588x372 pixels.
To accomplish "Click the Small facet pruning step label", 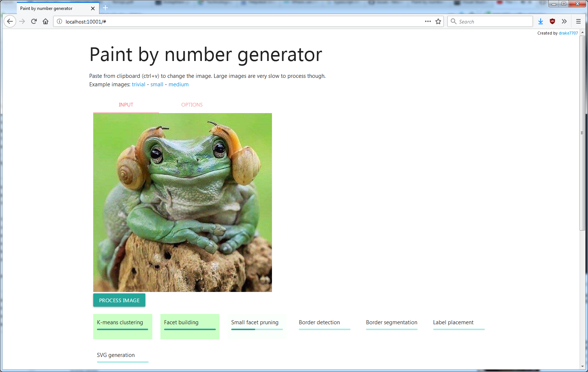I will coord(255,322).
